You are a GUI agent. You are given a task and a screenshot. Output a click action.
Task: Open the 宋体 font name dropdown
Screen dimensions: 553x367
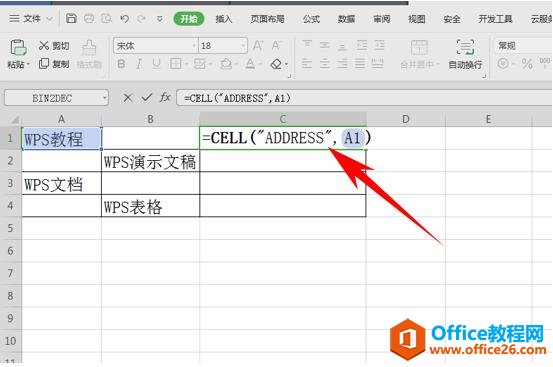click(x=194, y=46)
